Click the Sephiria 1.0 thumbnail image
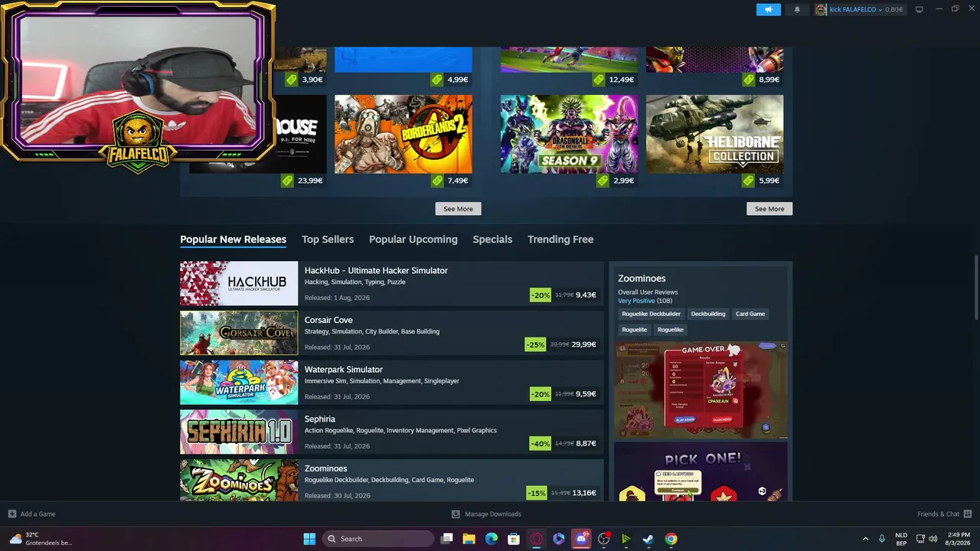Viewport: 980px width, 551px height. [x=239, y=432]
